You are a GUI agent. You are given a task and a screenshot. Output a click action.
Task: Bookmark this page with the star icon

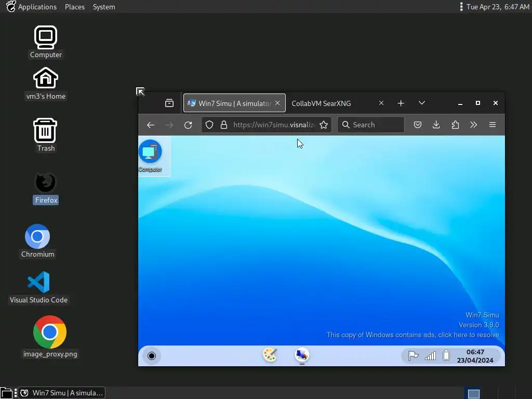click(324, 125)
